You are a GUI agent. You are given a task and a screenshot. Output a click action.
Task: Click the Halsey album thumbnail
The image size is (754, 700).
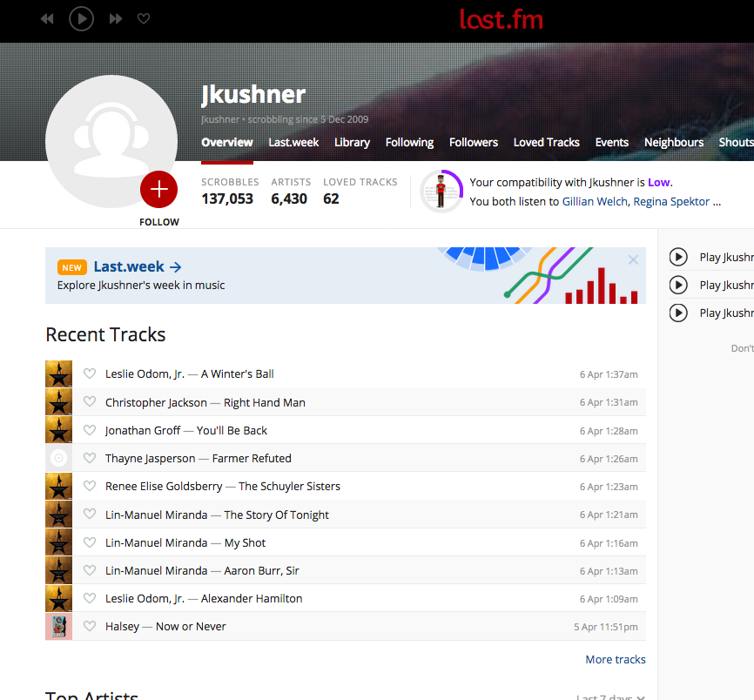coord(58,626)
